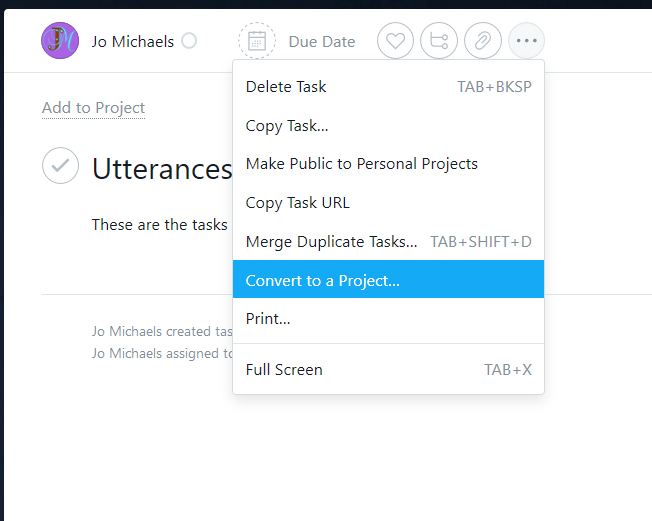Viewport: 652px width, 521px height.
Task: Select the Print... menu option
Action: (268, 319)
